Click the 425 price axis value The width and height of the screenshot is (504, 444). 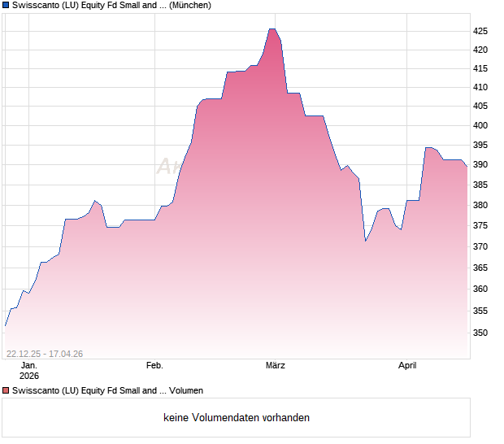480,31
